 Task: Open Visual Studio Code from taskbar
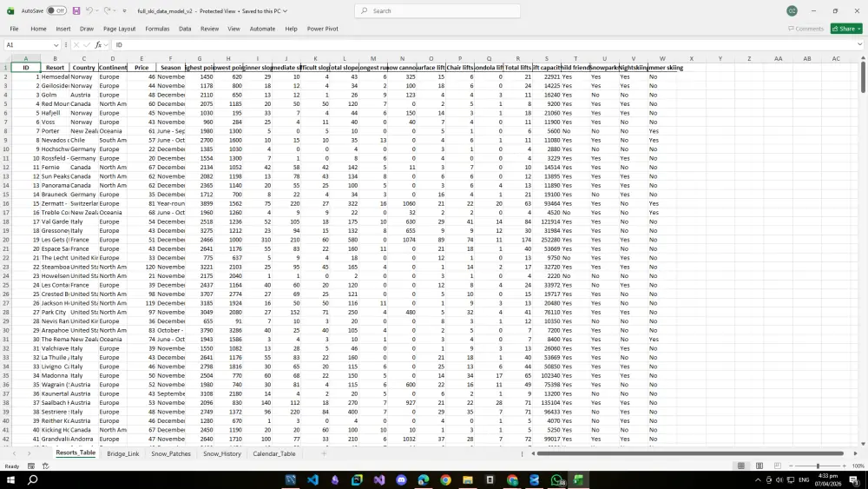pos(312,479)
